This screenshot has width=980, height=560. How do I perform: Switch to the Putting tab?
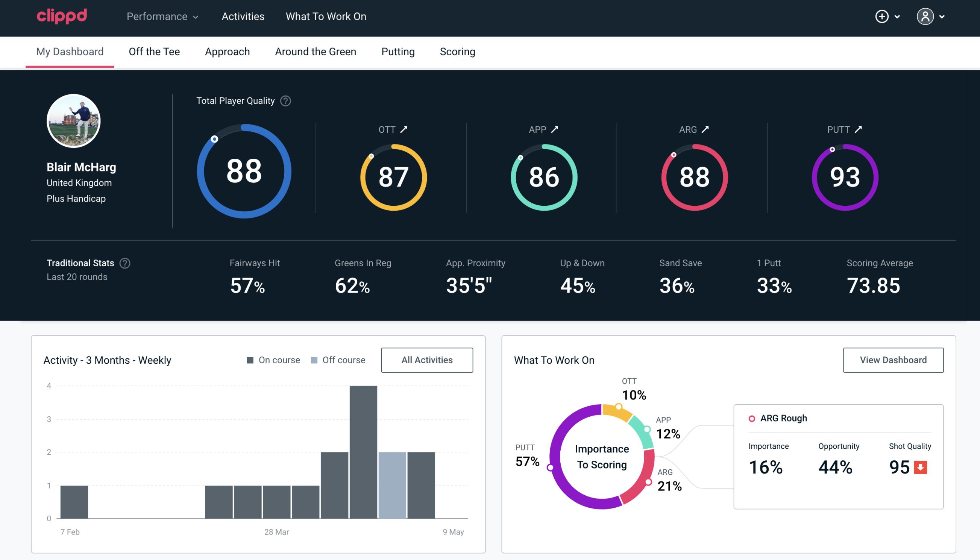(x=397, y=51)
